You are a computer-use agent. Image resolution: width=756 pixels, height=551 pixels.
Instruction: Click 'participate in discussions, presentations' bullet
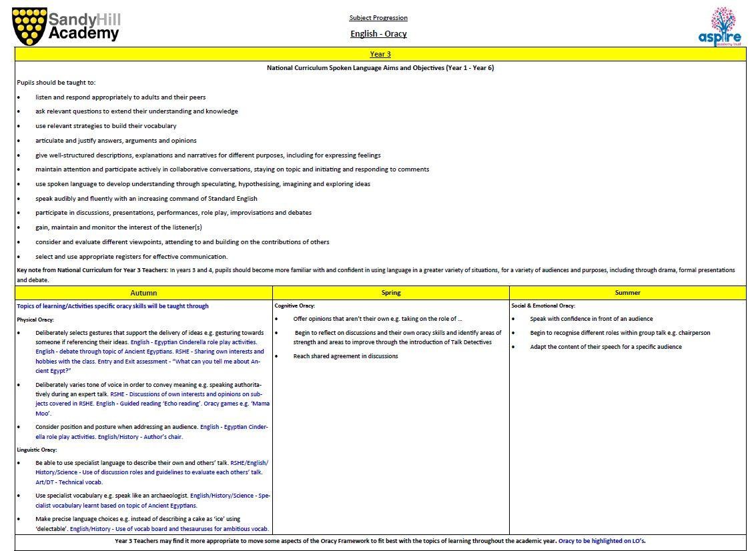(173, 213)
